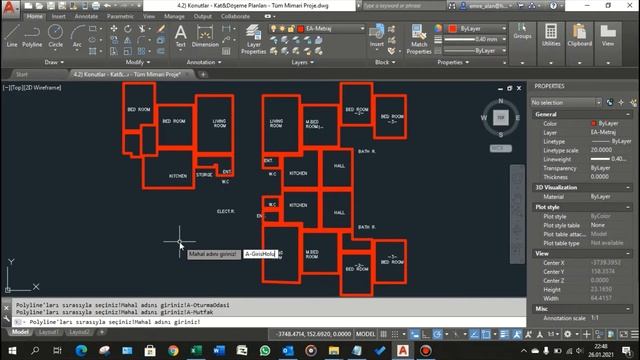The image size is (640, 360).
Task: Click the Hatch tool icon
Action: (x=93, y=51)
